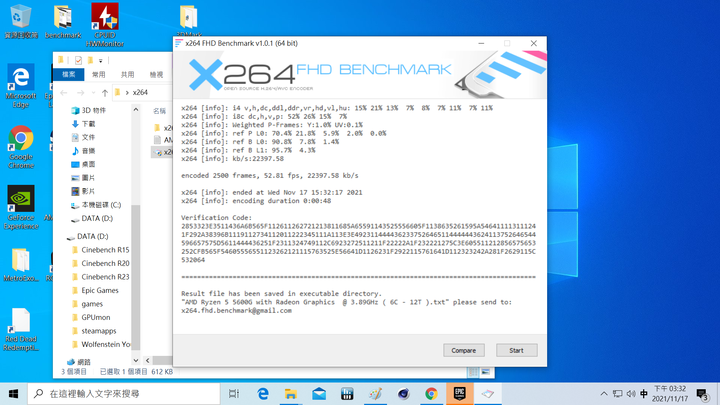This screenshot has height=405, width=720.
Task: Click navigation pane scroll down arrow
Action: pos(136,360)
